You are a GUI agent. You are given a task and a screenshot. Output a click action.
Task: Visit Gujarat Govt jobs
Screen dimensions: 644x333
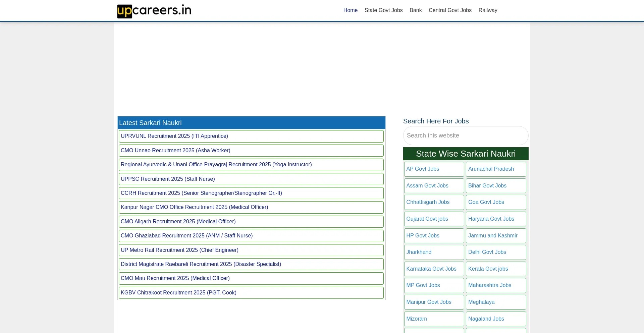[x=434, y=219]
